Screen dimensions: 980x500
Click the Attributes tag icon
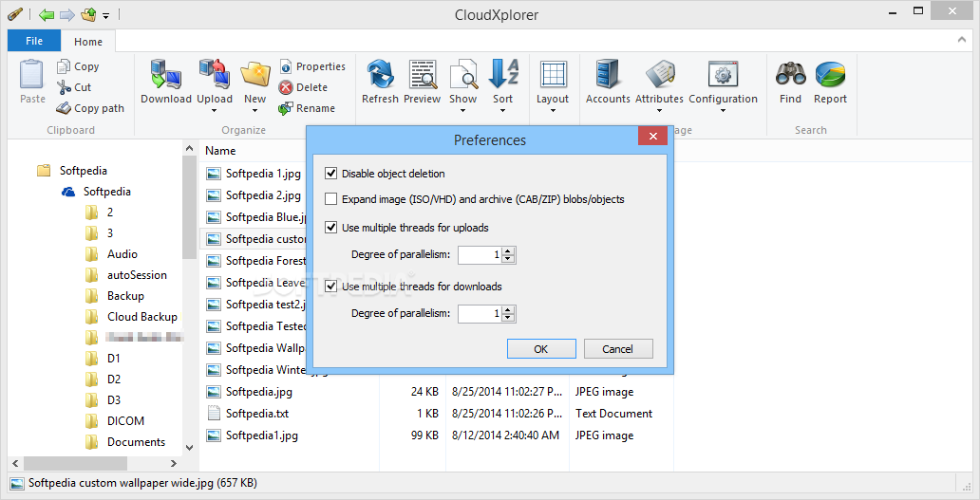659,74
